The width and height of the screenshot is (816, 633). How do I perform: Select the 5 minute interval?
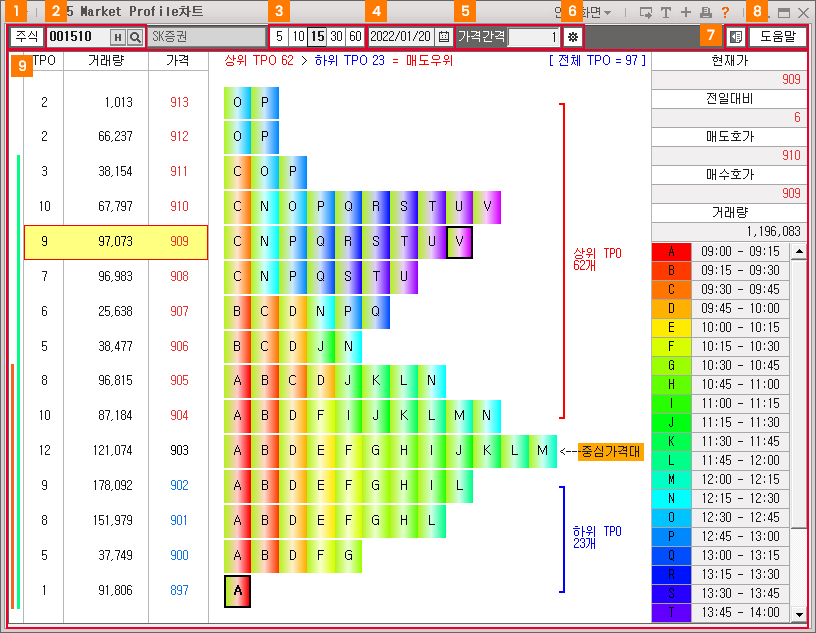(279, 36)
